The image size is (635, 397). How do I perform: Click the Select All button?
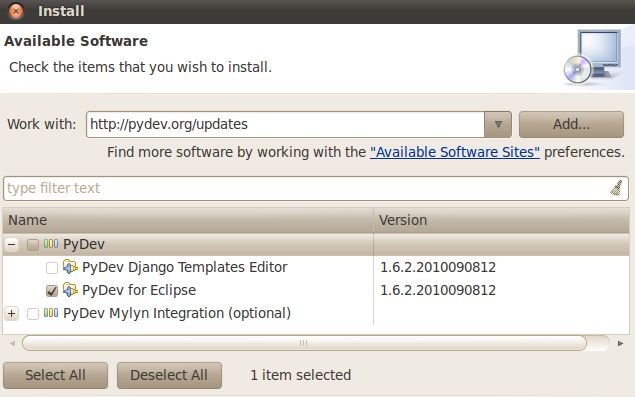pos(55,375)
